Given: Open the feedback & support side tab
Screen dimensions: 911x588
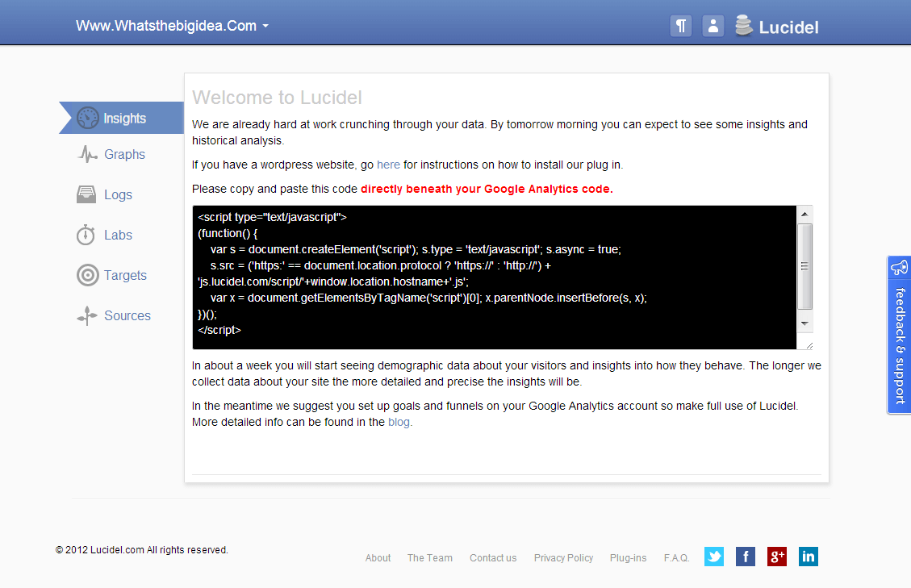Looking at the screenshot, I should coord(900,335).
